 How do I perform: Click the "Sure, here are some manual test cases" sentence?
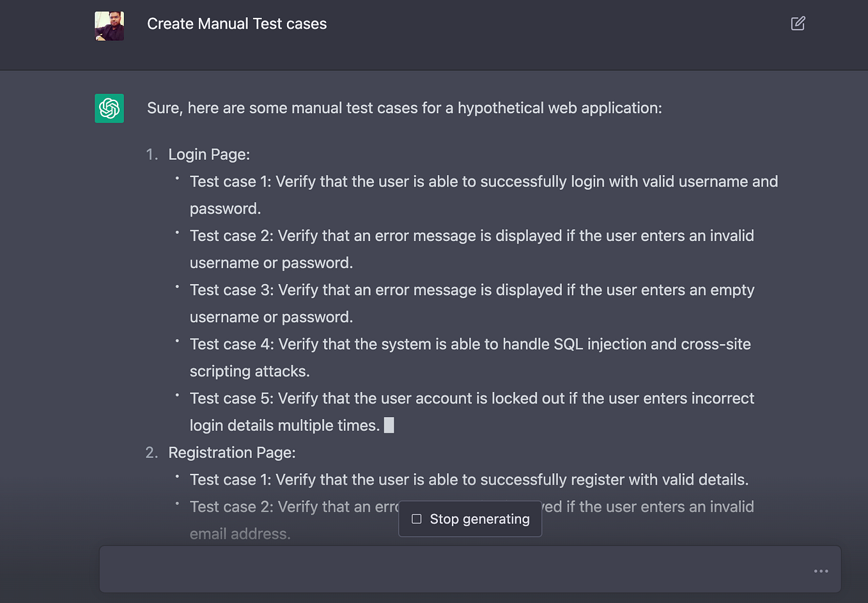coord(404,108)
